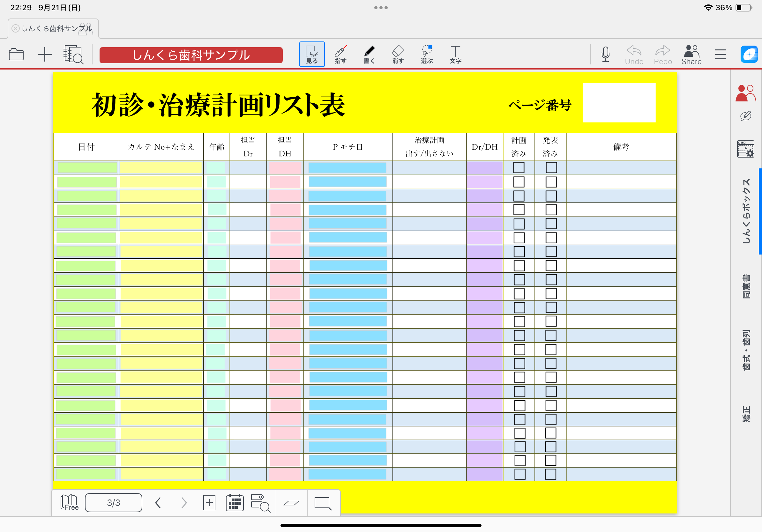Select the 消す eraser tool
The height and width of the screenshot is (532, 762).
click(x=398, y=55)
